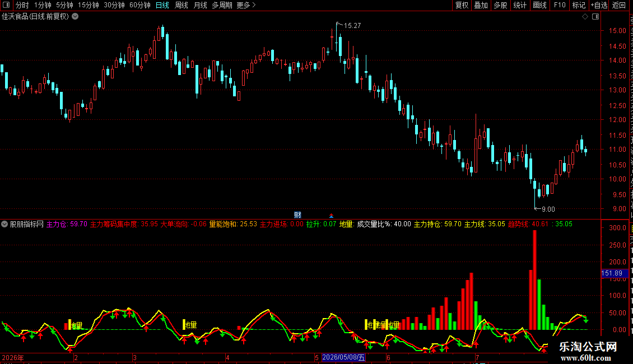Toggle the split panel icon in chart header
Screen dimensions: 633x364
595,17
